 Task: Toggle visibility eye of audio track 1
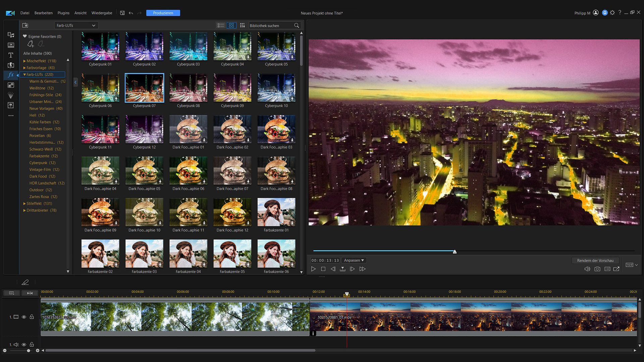pyautogui.click(x=24, y=345)
